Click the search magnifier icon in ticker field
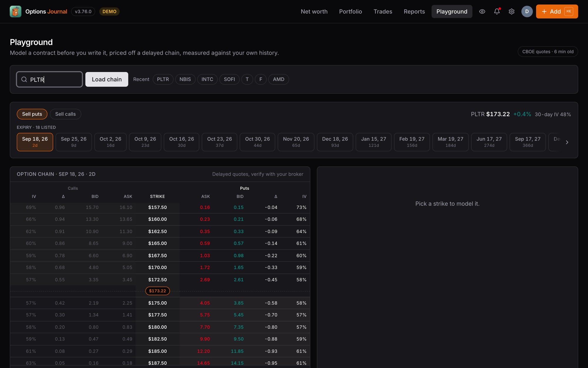This screenshot has width=588, height=368. point(24,79)
